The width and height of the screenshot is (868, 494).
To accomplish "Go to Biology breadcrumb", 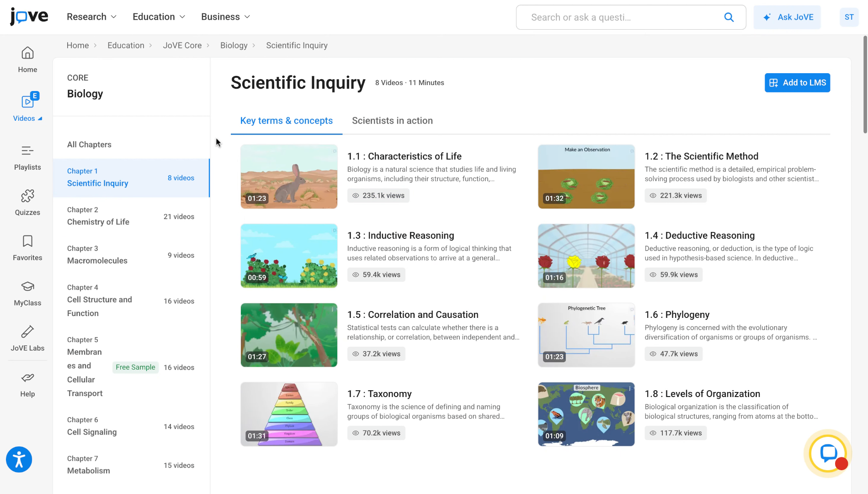I will 234,45.
